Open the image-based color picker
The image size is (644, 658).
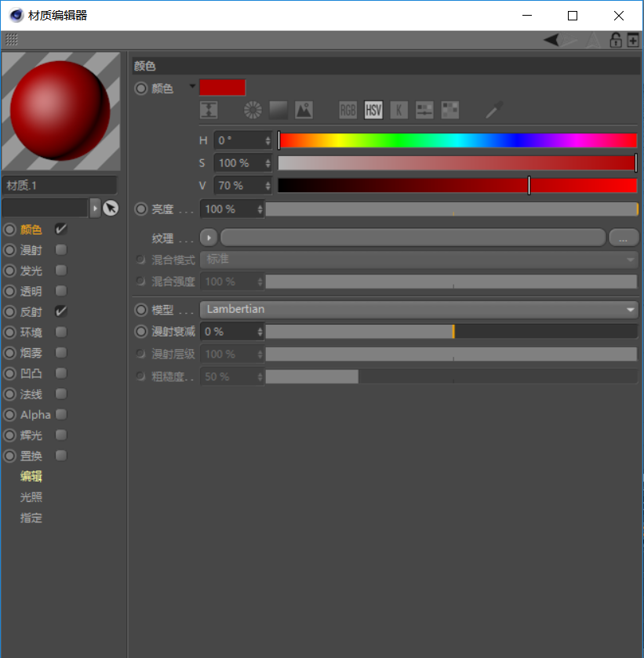click(x=304, y=110)
